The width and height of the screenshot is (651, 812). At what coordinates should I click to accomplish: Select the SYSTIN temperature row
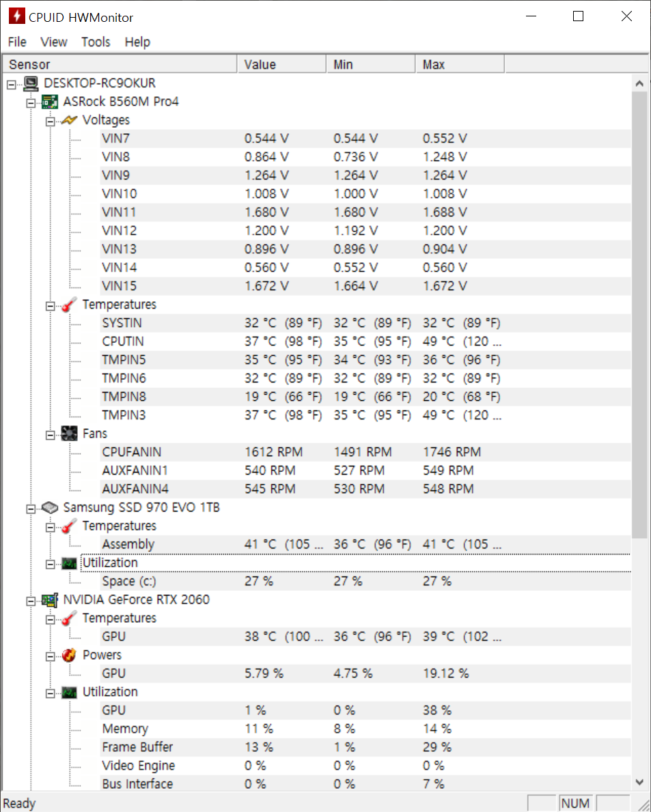tap(365, 322)
